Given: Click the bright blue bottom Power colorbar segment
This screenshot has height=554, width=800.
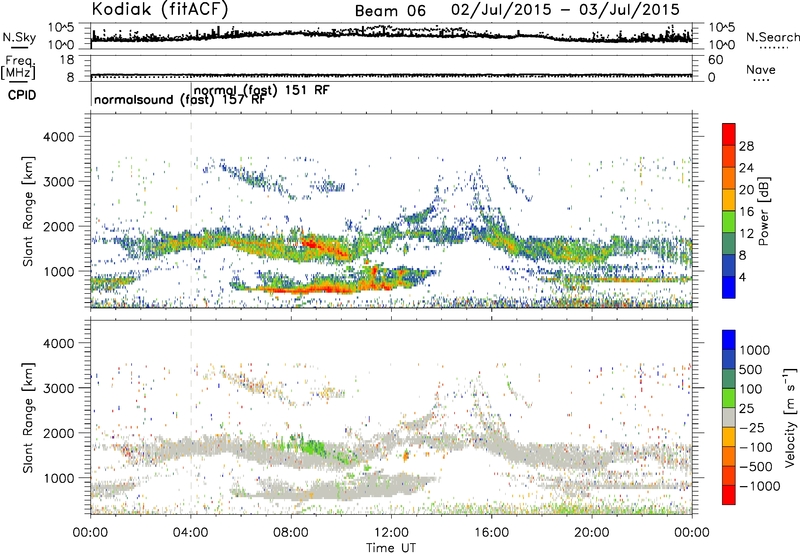Looking at the screenshot, I should [729, 287].
